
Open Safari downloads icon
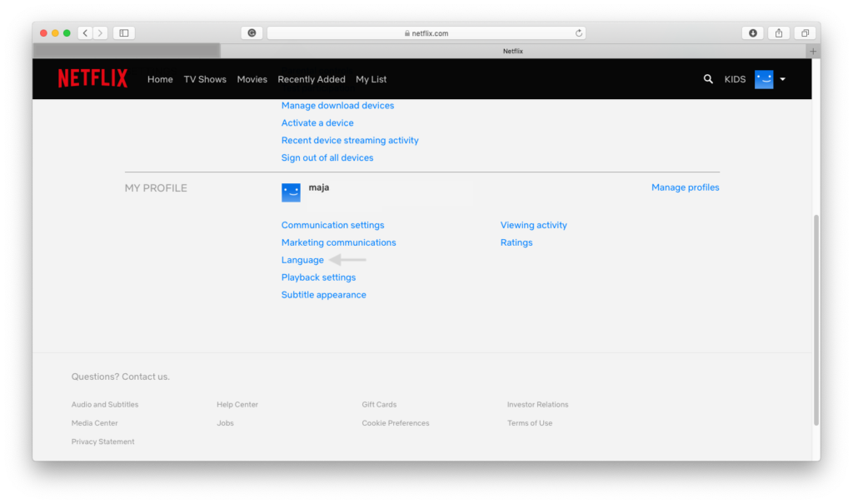pyautogui.click(x=753, y=33)
